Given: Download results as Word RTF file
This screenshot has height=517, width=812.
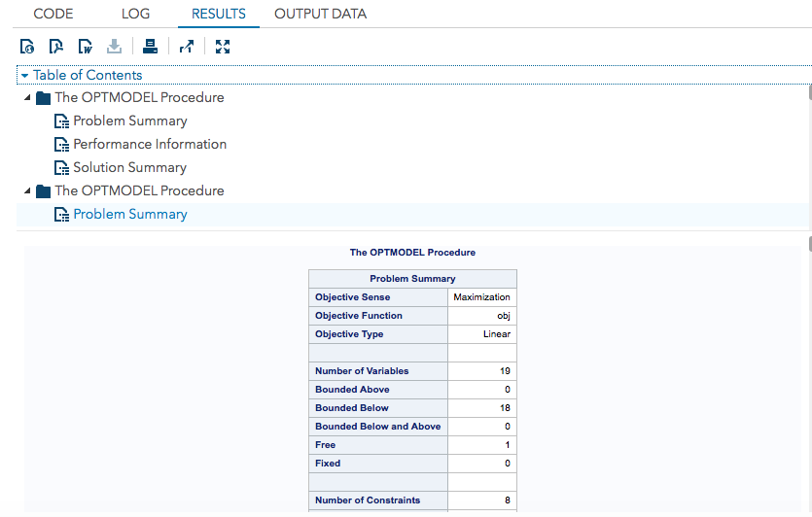Looking at the screenshot, I should (x=86, y=46).
